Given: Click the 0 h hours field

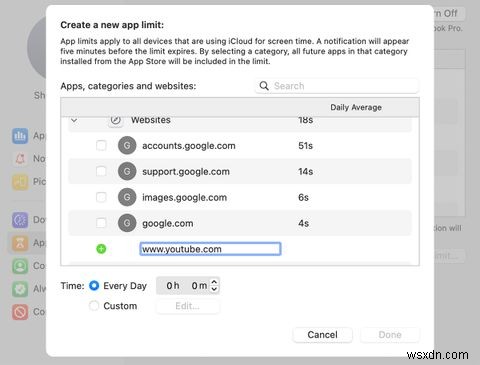Looking at the screenshot, I should [173, 286].
